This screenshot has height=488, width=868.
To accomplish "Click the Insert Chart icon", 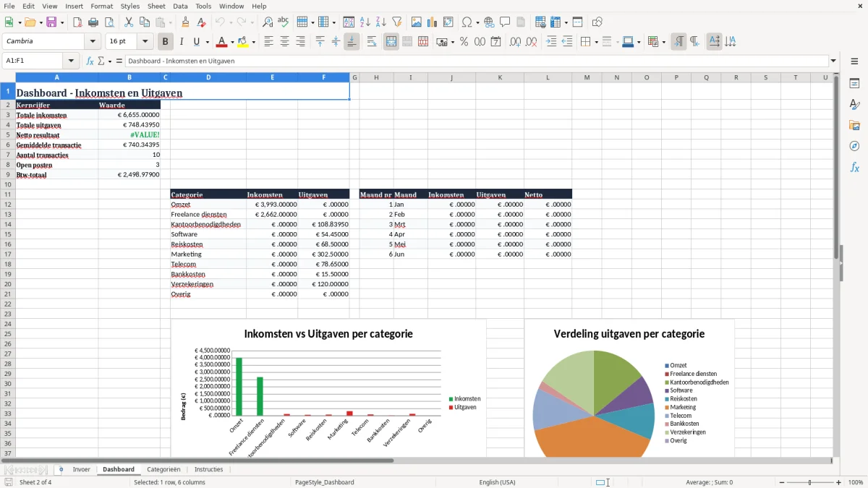I will 433,22.
